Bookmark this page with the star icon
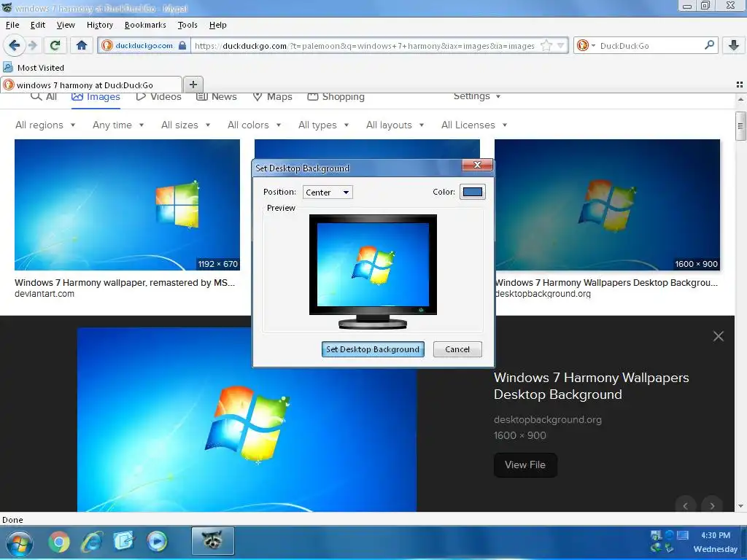 (x=546, y=46)
